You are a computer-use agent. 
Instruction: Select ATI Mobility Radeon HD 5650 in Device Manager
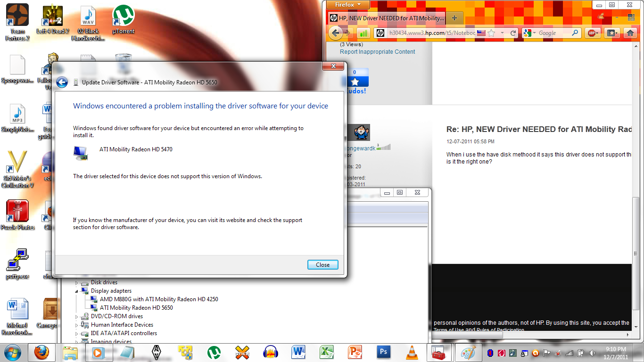pyautogui.click(x=136, y=308)
